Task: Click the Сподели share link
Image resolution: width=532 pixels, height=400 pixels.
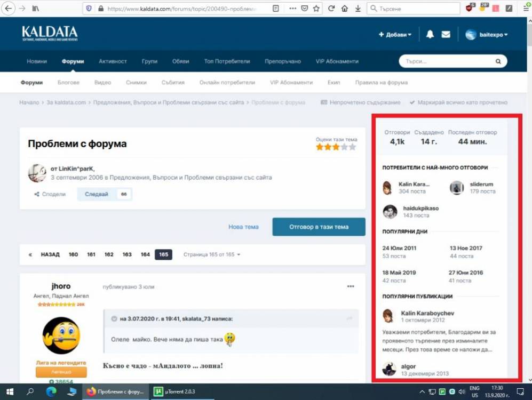Action: pyautogui.click(x=50, y=194)
